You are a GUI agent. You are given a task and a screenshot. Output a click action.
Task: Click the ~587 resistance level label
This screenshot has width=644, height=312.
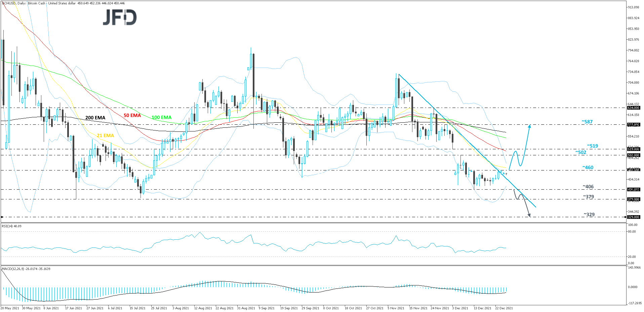[x=587, y=122]
